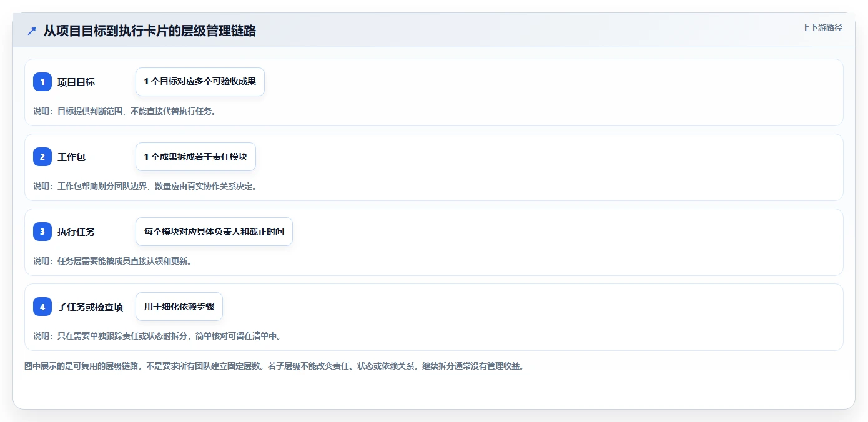
Task: Click the note '目标提供判断范围，不能直接代替执行任务'
Action: click(125, 111)
